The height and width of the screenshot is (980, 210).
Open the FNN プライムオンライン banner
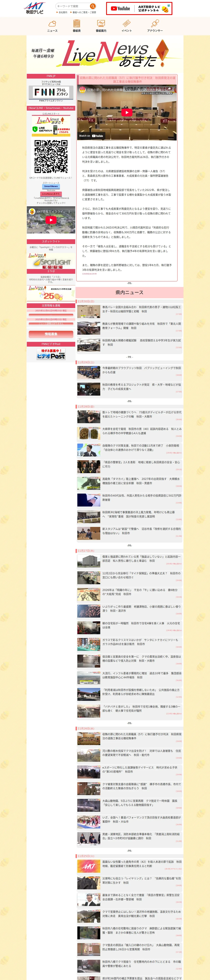pos(51,92)
